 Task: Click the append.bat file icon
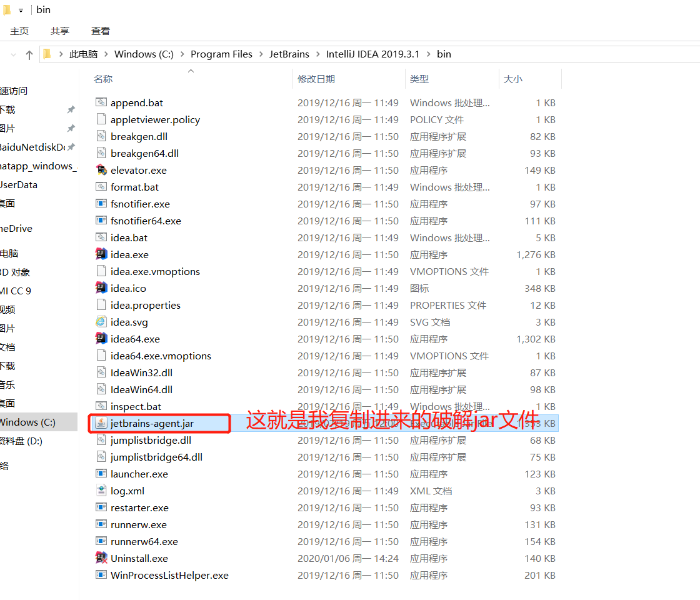click(x=101, y=102)
